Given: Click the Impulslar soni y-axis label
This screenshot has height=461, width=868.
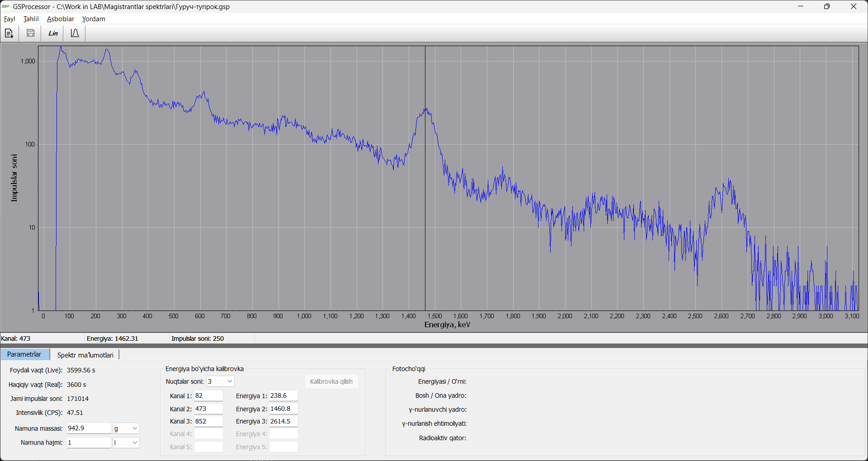Looking at the screenshot, I should 14,178.
